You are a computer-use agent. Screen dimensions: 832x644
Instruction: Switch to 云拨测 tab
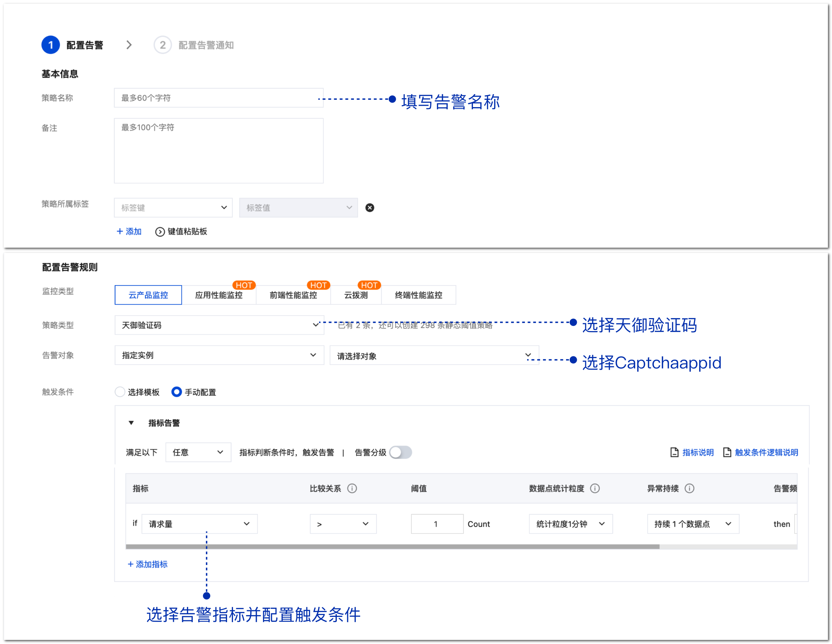(x=356, y=295)
